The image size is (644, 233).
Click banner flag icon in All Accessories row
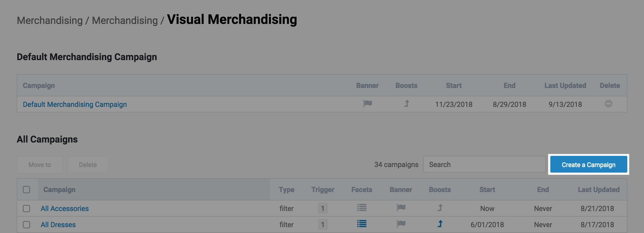[x=401, y=208]
